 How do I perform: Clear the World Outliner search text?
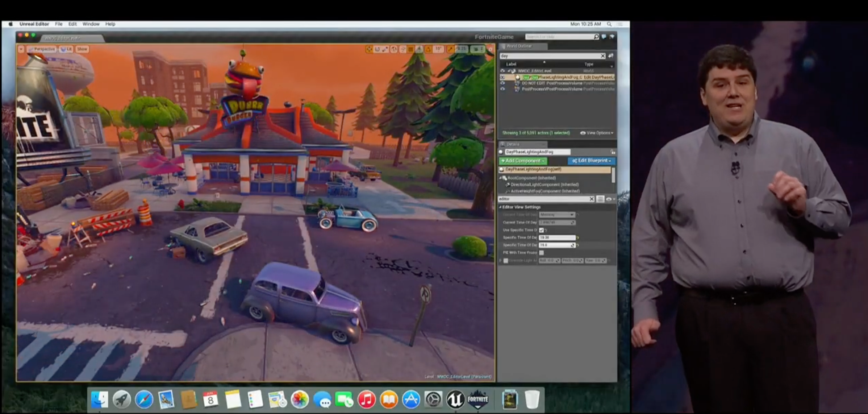603,56
